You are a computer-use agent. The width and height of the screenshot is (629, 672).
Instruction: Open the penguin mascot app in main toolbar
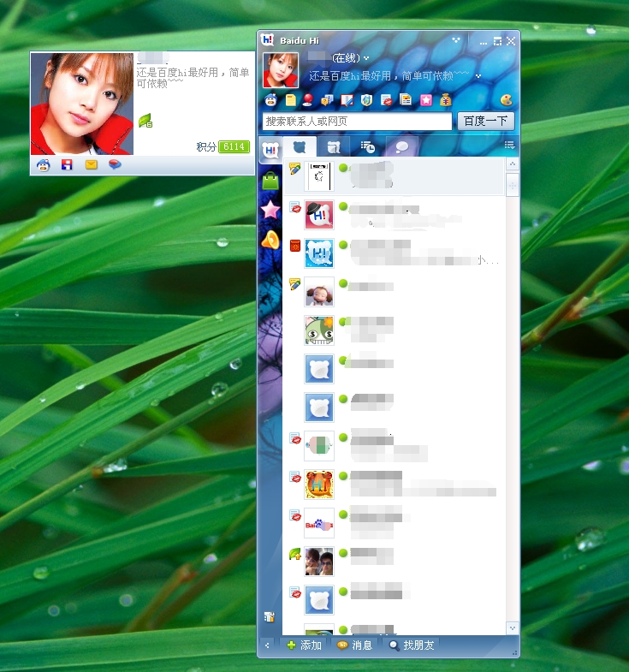tap(270, 100)
